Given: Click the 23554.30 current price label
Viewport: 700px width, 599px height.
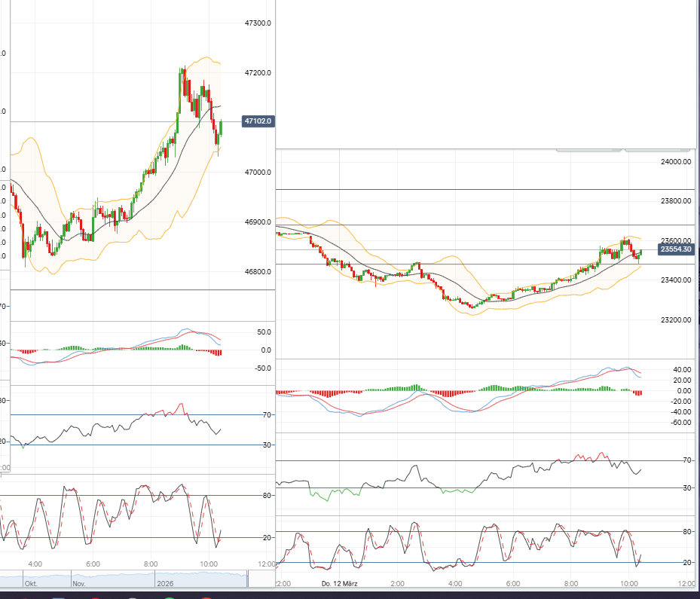Looking at the screenshot, I should click(x=675, y=249).
